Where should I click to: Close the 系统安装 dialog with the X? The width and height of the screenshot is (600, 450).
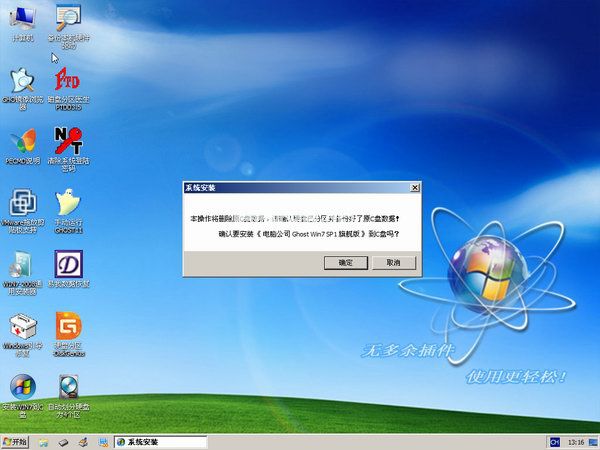tap(415, 187)
